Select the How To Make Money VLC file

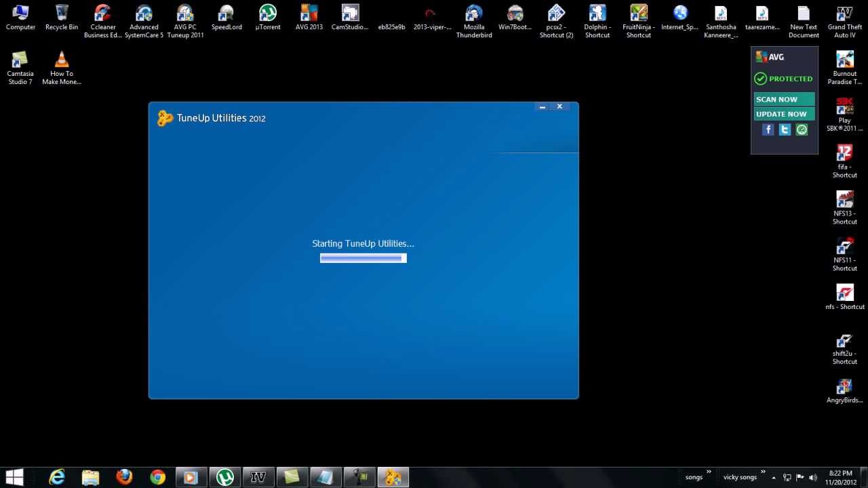click(62, 68)
